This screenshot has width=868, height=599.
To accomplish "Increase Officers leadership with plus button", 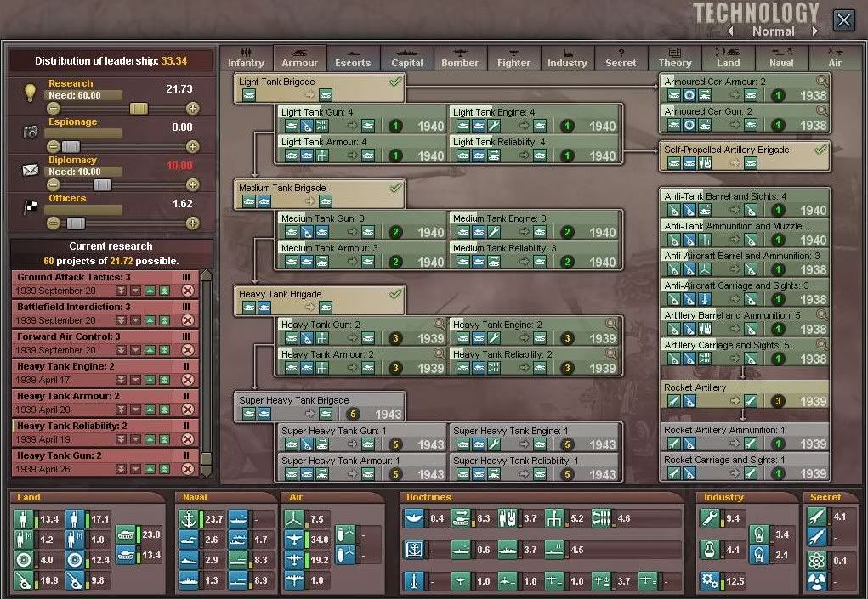I will coord(193,223).
